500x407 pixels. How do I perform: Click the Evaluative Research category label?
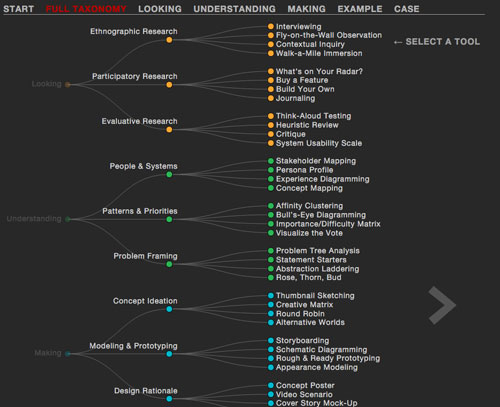click(x=139, y=121)
